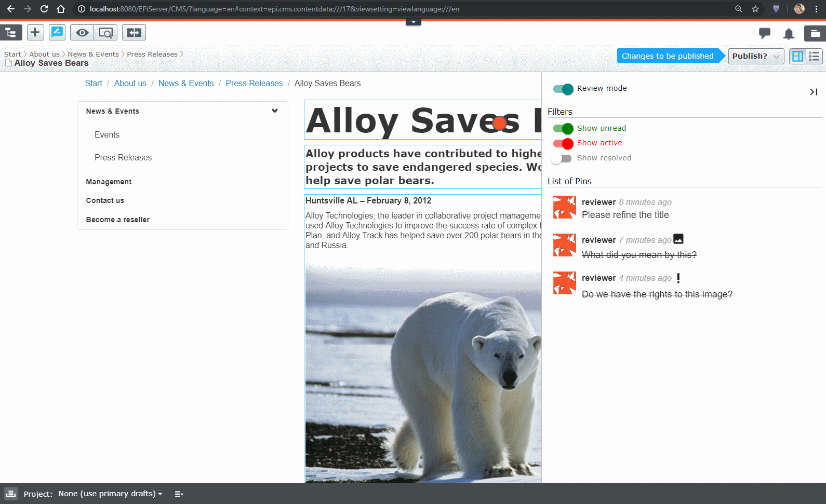Click the browser zoom magnifier icon

point(739,9)
